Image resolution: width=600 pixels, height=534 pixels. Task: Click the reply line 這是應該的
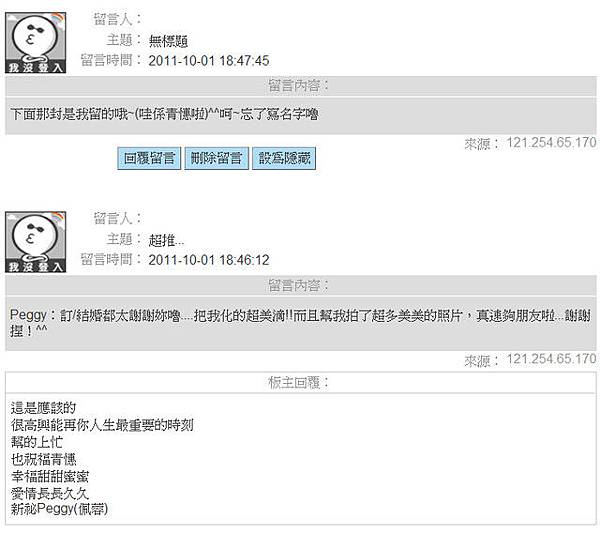pyautogui.click(x=43, y=408)
